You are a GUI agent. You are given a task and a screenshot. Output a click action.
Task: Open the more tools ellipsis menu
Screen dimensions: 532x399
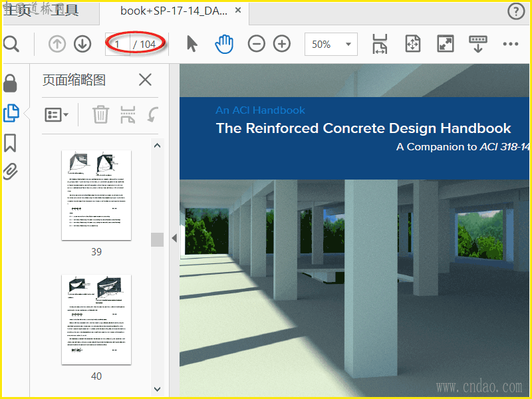(x=510, y=44)
